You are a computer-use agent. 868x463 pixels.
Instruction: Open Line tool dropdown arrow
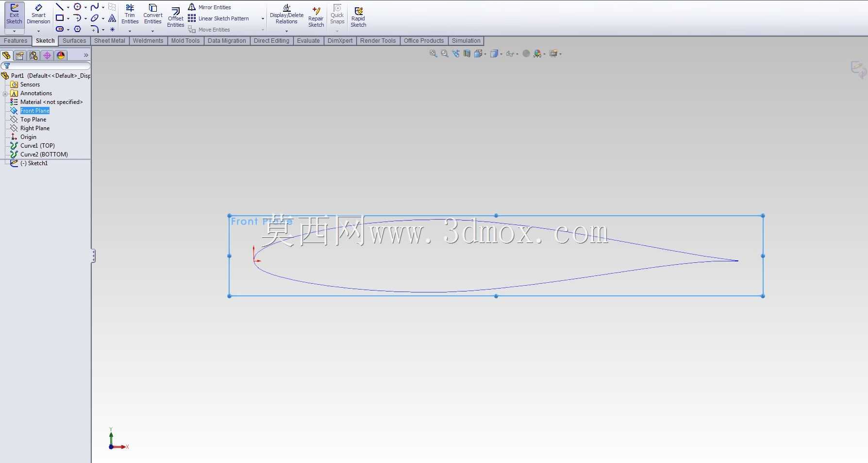click(x=68, y=7)
